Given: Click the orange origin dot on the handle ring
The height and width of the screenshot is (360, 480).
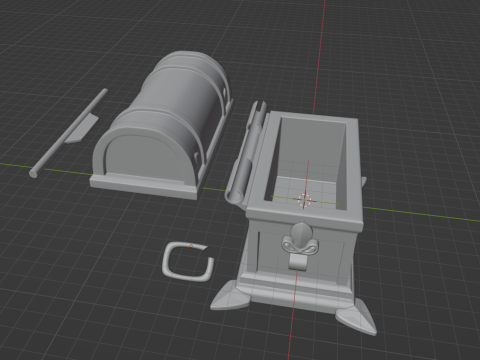Looking at the screenshot, I should 191,246.
